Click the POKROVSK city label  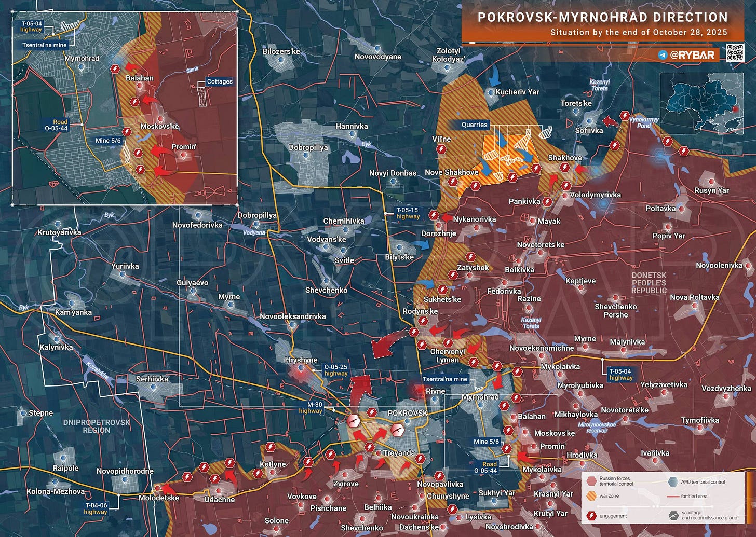408,414
